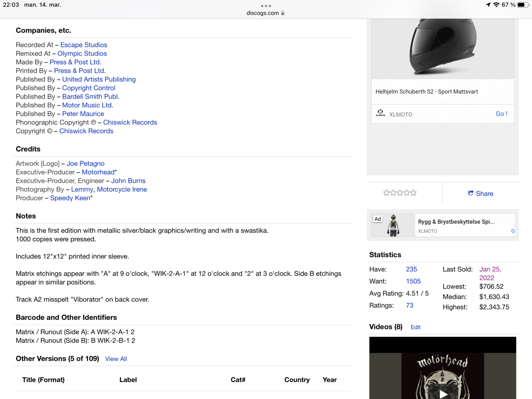The image size is (532, 399).
Task: Open United Artists Publishing link
Action: click(99, 79)
